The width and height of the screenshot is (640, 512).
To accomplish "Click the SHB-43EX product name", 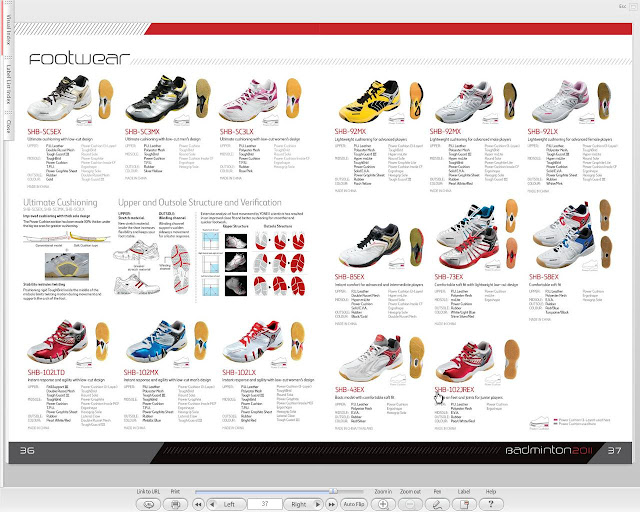I will pos(349,390).
